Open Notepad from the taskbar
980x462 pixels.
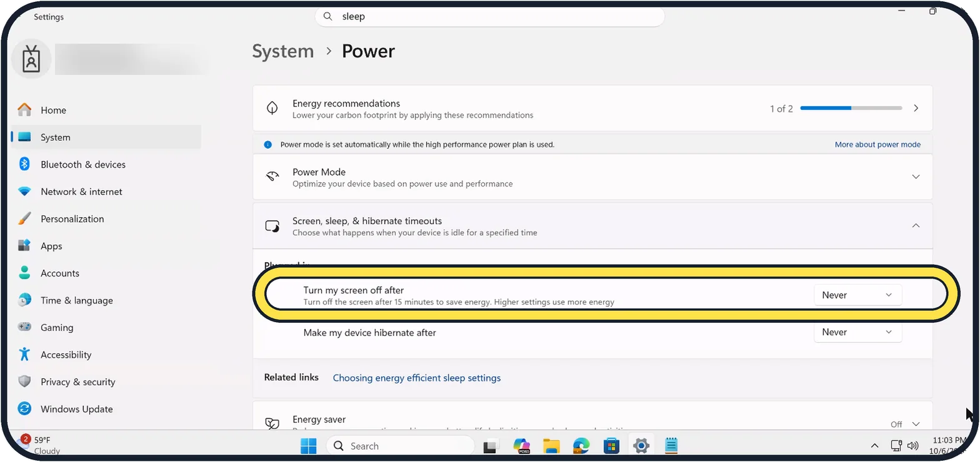coord(671,446)
